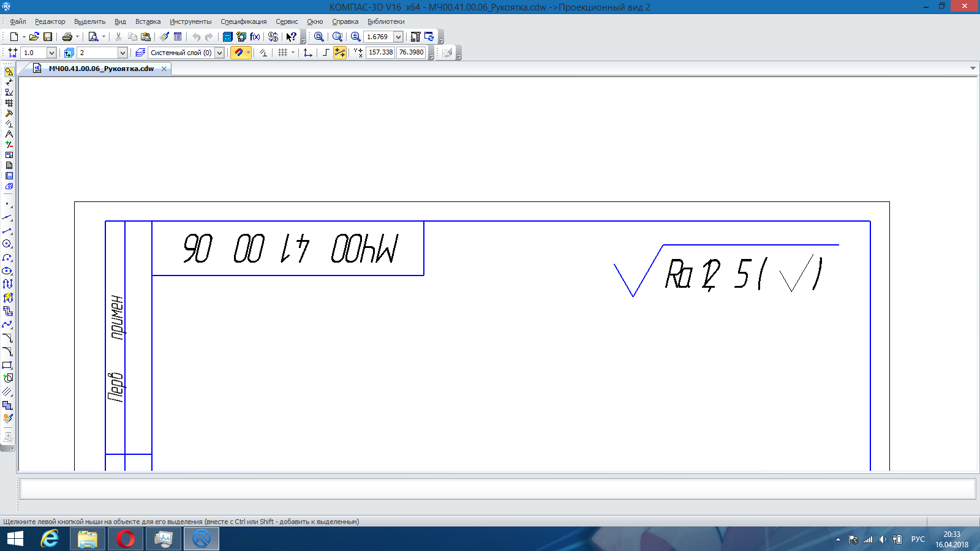The image size is (980, 551).
Task: Open the Файл menu
Action: click(18, 21)
